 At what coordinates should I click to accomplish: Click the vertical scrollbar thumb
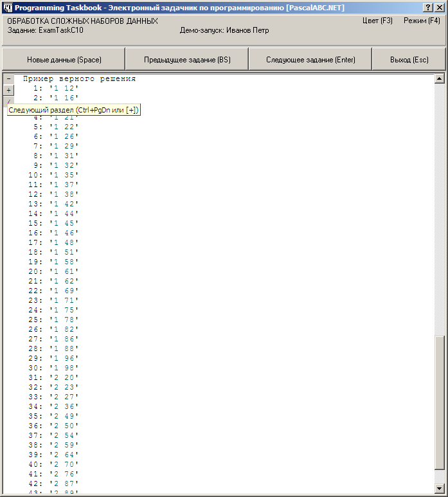pos(440,402)
